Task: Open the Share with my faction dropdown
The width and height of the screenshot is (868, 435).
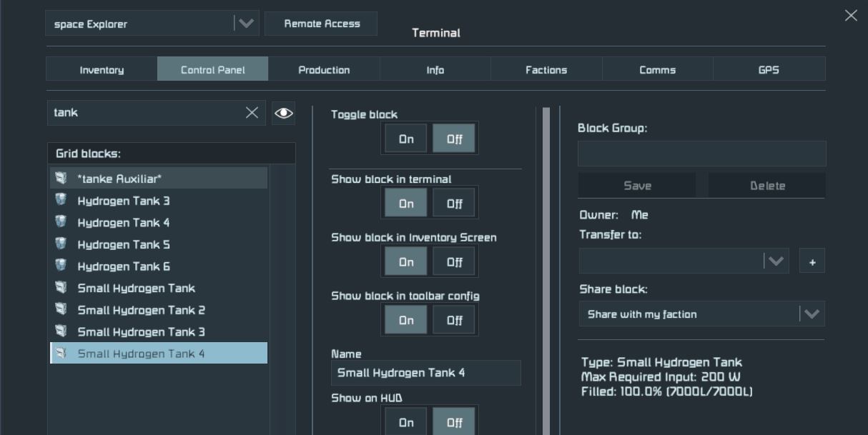Action: (x=811, y=314)
